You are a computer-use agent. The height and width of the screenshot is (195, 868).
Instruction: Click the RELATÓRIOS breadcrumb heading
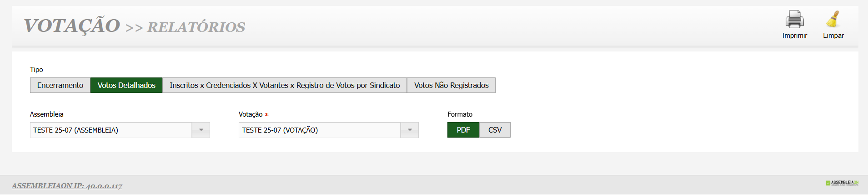pos(196,27)
